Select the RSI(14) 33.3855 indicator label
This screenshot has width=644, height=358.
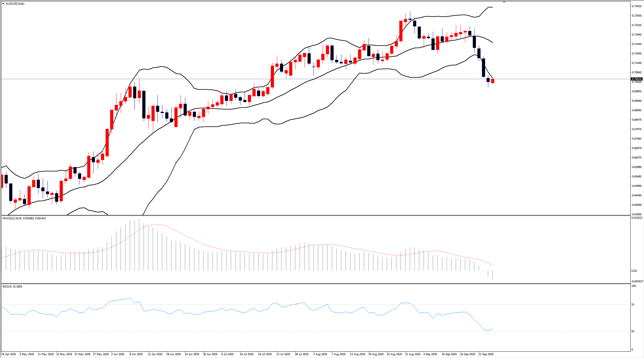pyautogui.click(x=12, y=287)
